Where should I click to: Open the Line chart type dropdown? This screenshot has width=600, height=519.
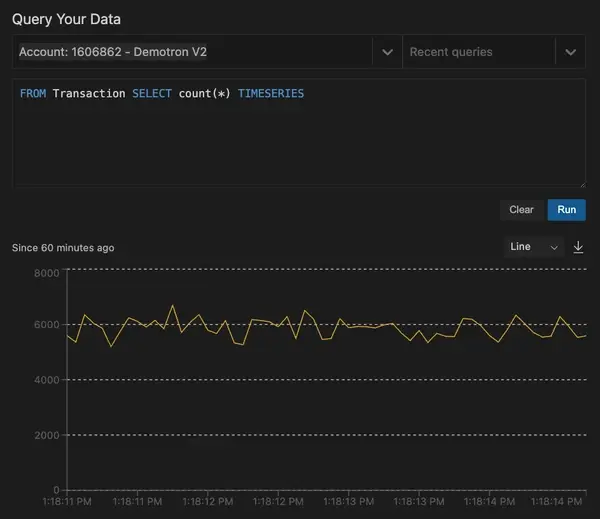pyautogui.click(x=534, y=247)
